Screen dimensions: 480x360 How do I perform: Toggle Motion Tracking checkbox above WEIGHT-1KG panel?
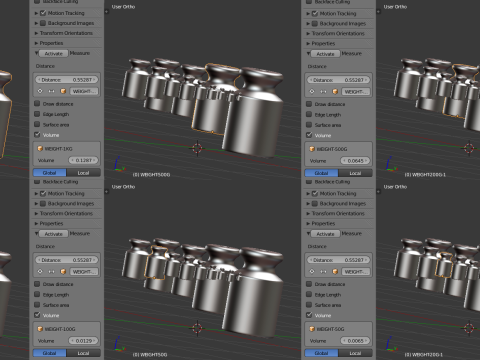coord(43,13)
